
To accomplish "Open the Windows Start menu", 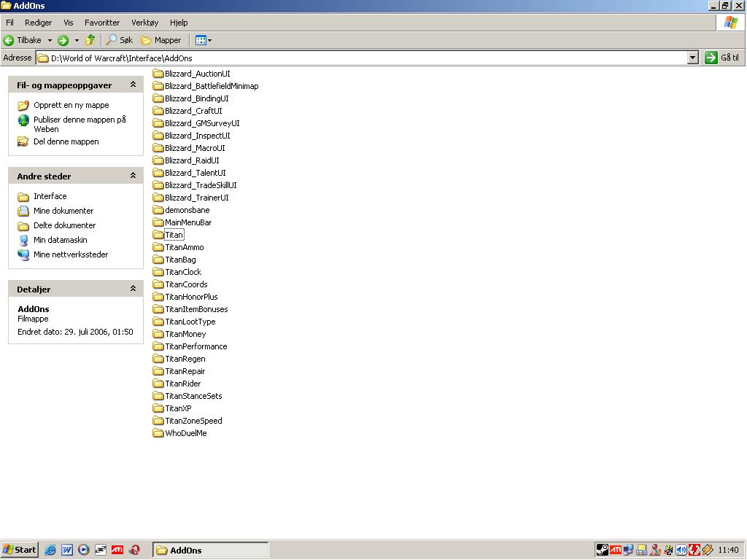I will 19,550.
